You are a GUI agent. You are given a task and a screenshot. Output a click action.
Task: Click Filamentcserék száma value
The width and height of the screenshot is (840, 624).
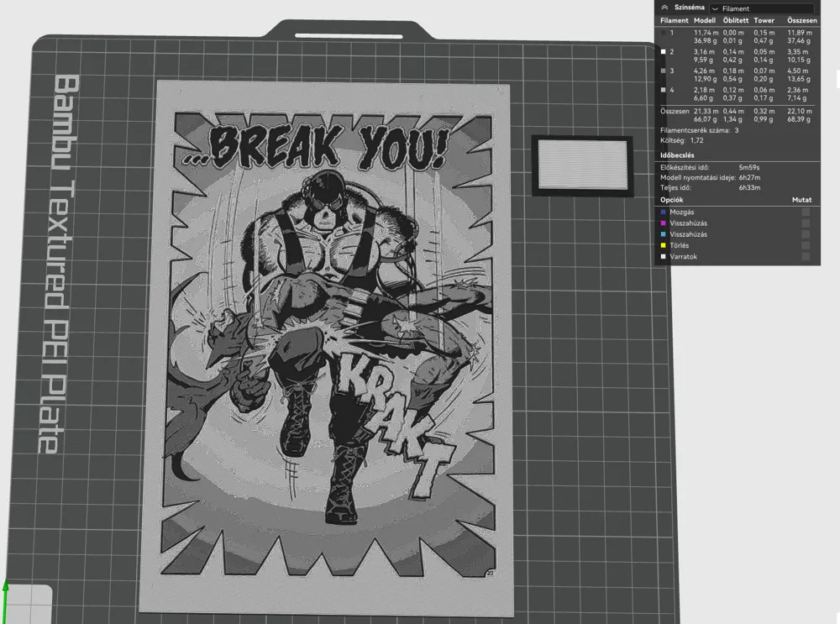(x=737, y=130)
